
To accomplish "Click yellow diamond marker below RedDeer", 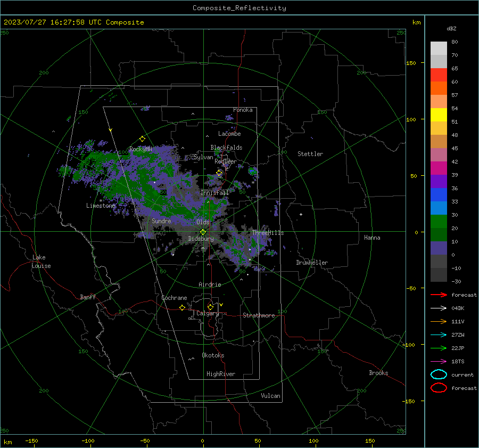I will (219, 173).
